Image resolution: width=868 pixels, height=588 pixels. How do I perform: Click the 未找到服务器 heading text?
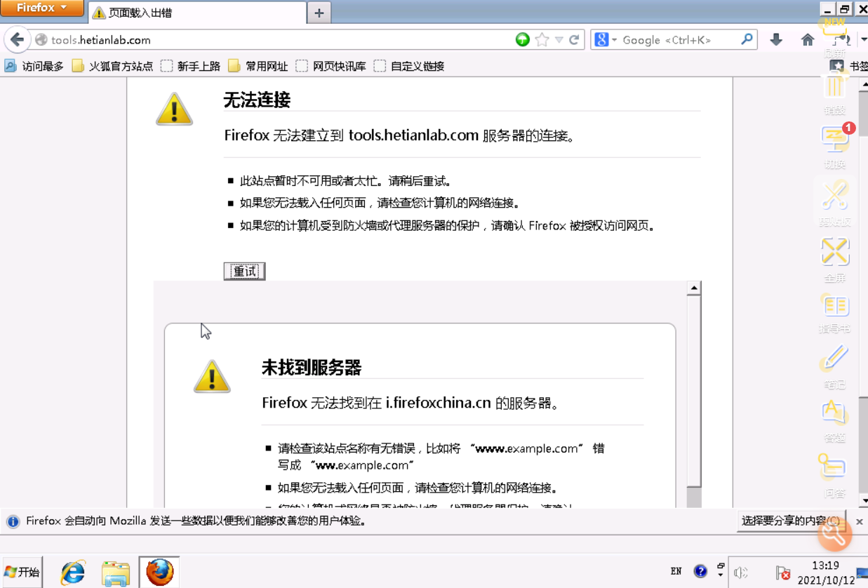312,368
